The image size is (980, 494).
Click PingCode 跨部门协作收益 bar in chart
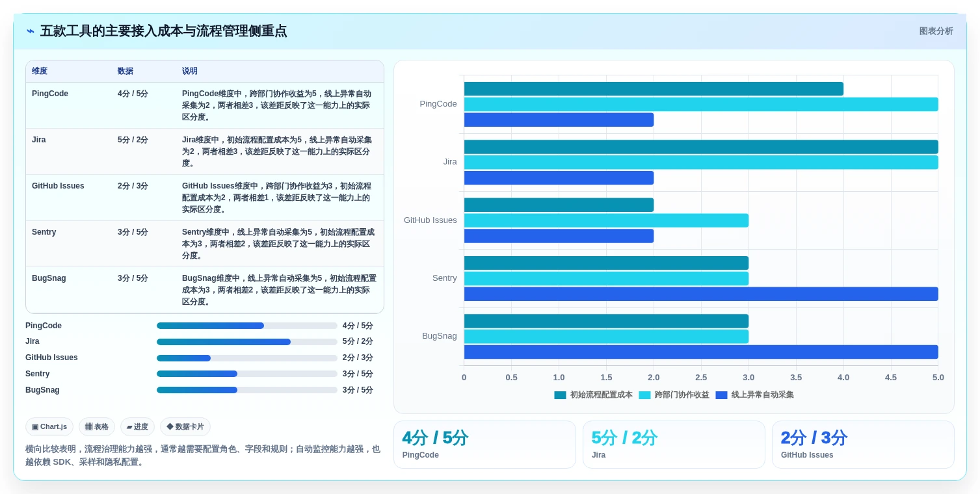pyautogui.click(x=701, y=105)
